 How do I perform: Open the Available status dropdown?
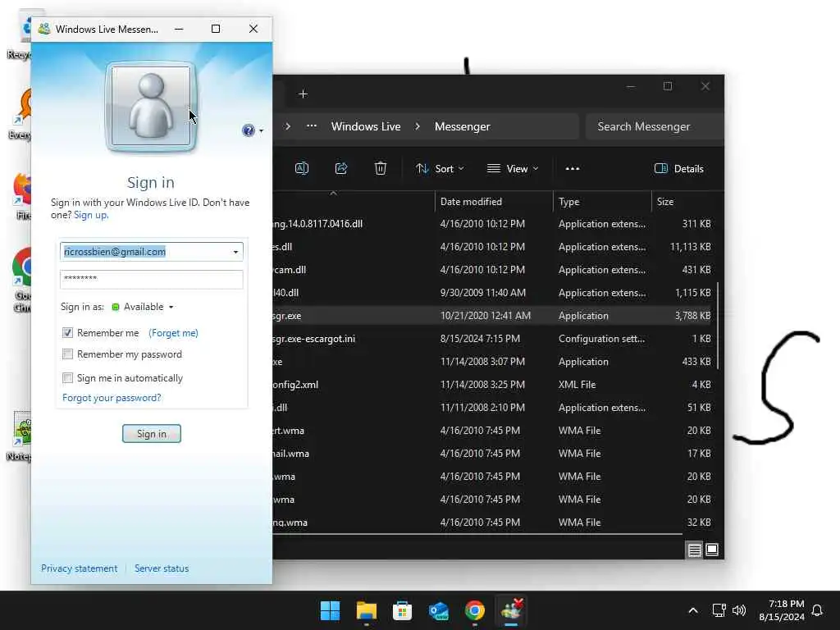[x=143, y=307]
